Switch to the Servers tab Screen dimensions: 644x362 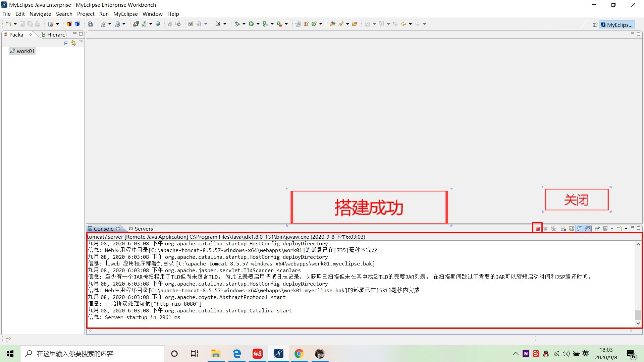click(143, 229)
